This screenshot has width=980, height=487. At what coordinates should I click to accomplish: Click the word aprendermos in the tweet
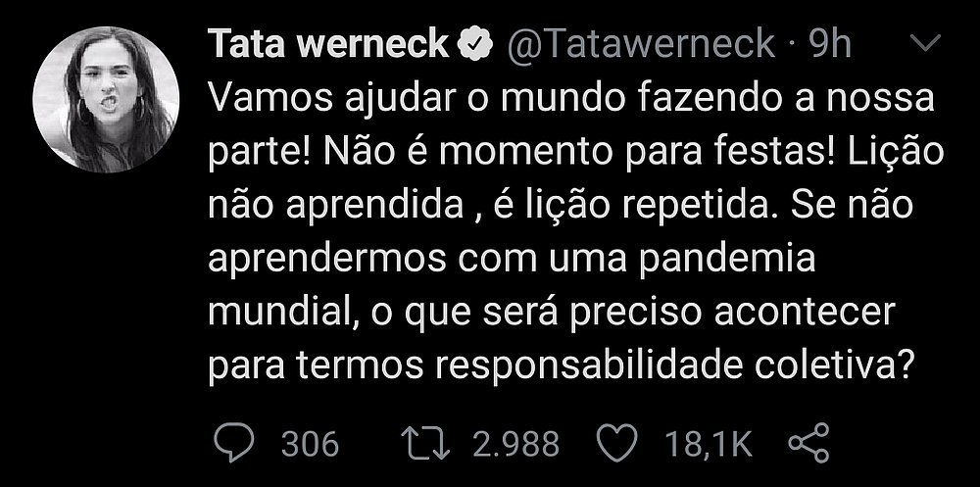pyautogui.click(x=327, y=260)
